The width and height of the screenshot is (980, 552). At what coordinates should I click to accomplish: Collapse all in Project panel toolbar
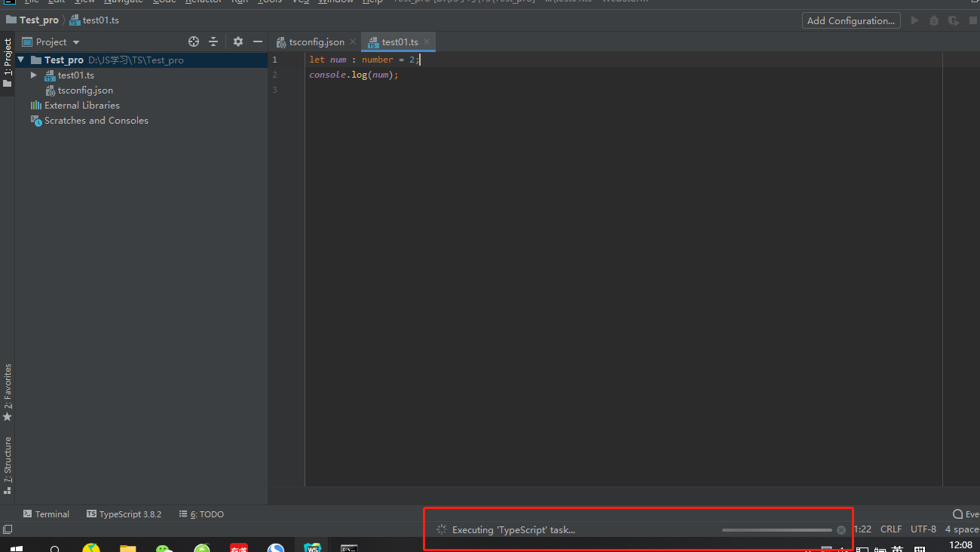click(213, 41)
